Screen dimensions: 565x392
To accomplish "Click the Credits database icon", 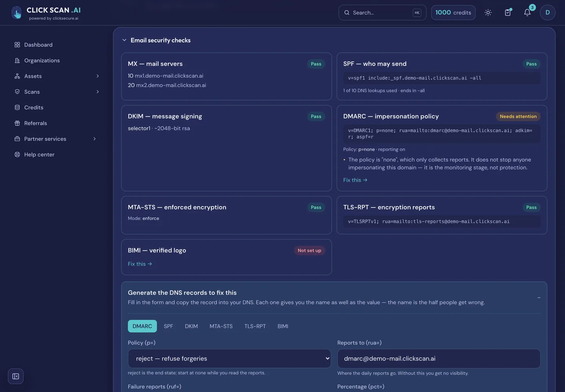I will (17, 107).
